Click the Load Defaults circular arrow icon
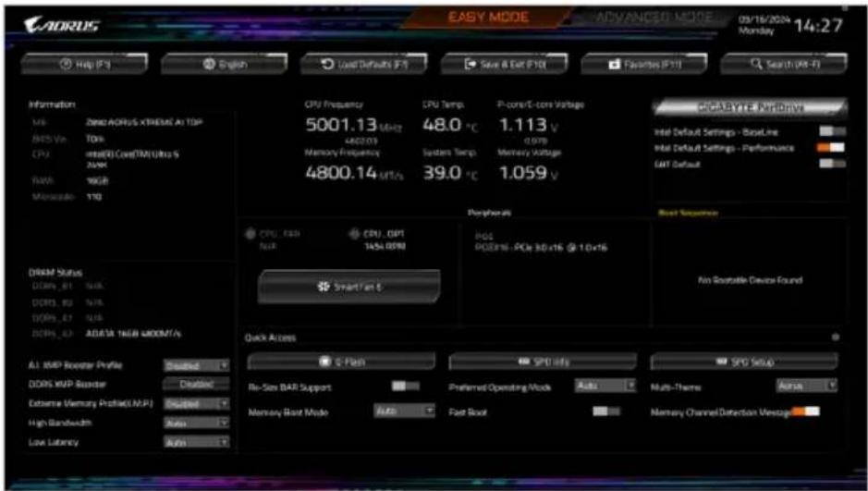This screenshot has width=868, height=491. click(327, 64)
